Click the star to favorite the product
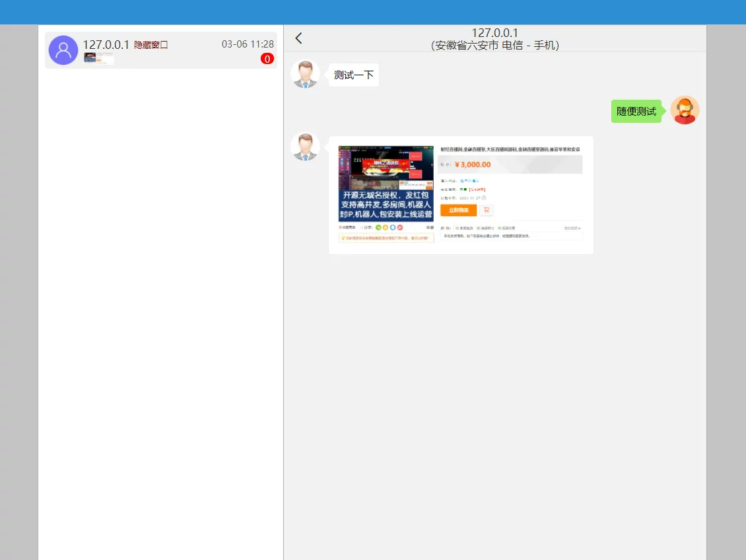This screenshot has width=746, height=560. tap(341, 227)
